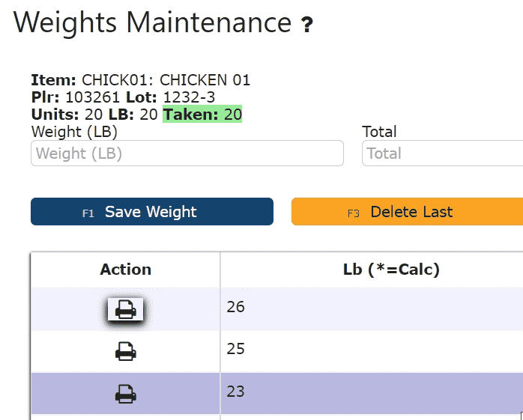Select the Lb (*=Calc) column header
Viewport: 523px width, 420px height.
pos(391,270)
